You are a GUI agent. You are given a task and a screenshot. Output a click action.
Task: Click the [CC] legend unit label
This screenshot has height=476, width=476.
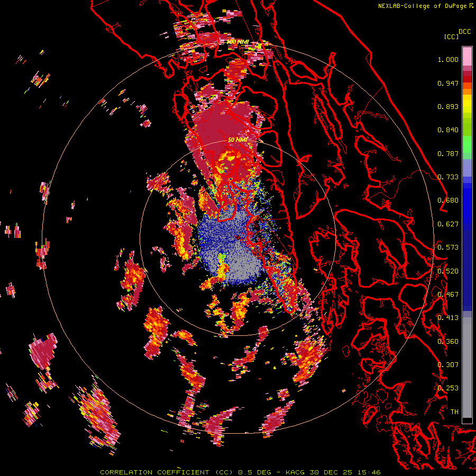pos(451,36)
